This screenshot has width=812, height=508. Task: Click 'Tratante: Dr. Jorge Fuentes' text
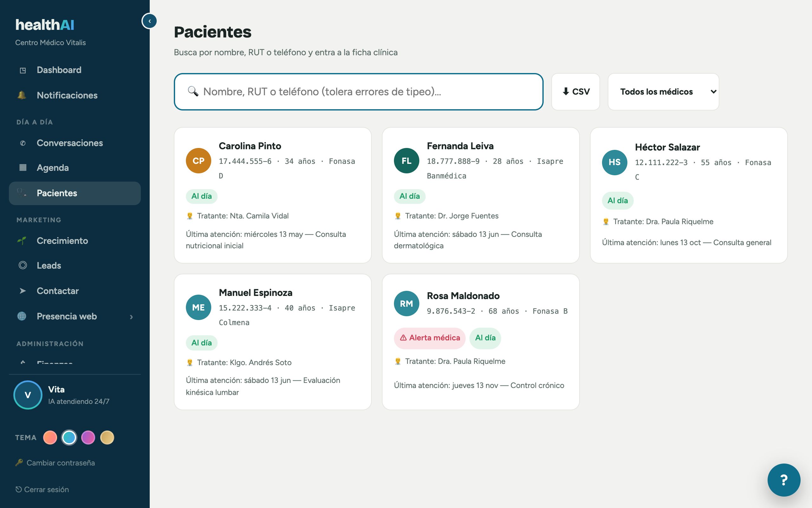click(x=452, y=216)
